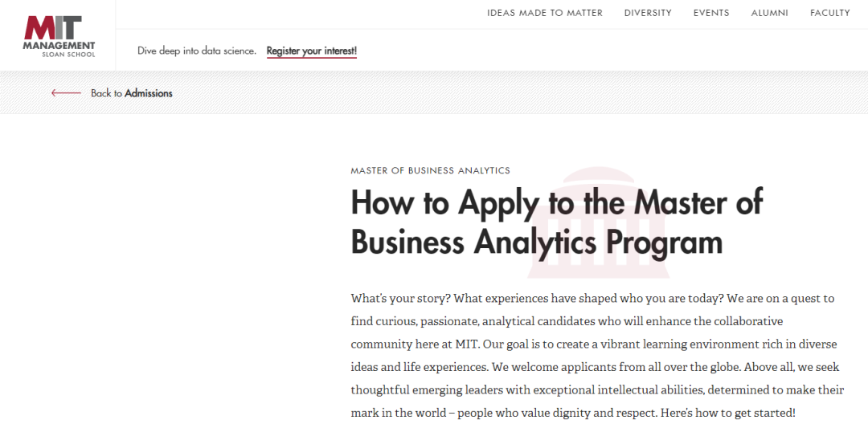Click the bold Admissions word in the breadcrumb
This screenshot has height=432, width=868.
[149, 93]
